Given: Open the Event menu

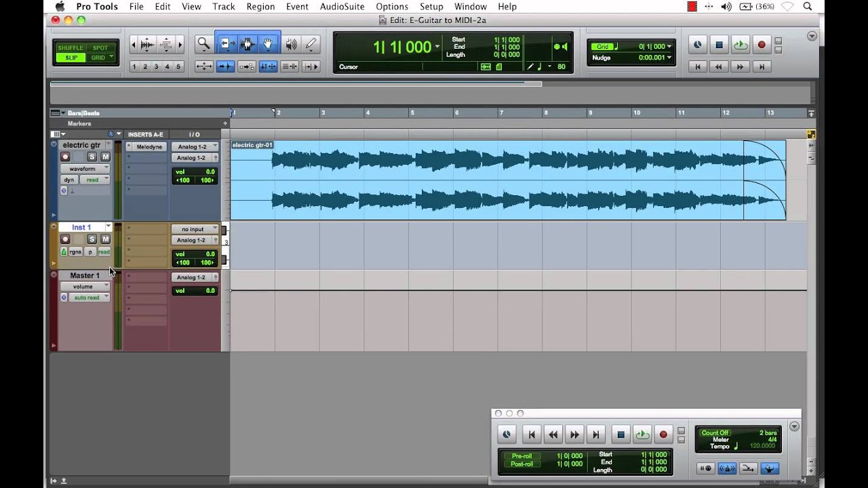Looking at the screenshot, I should coord(297,7).
